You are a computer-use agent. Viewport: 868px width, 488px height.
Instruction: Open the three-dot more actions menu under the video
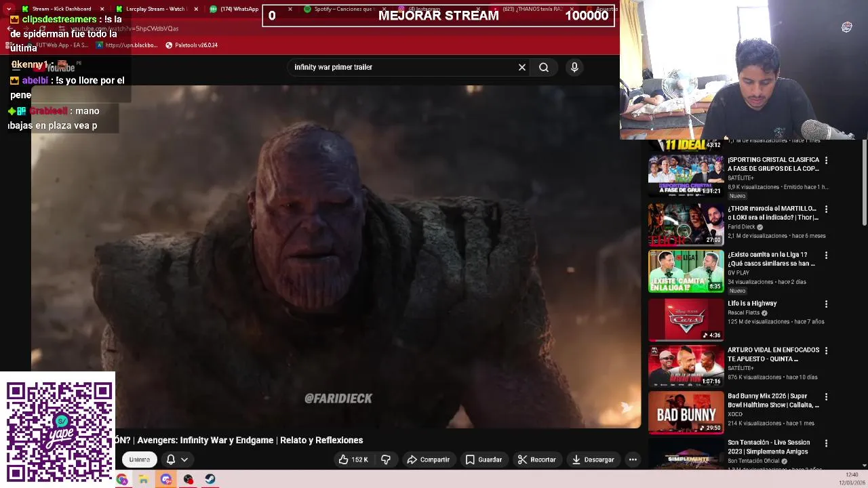[x=633, y=460]
